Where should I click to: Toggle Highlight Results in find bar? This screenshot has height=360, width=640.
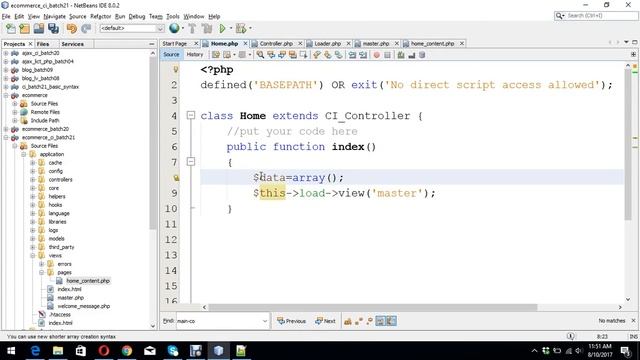[380, 321]
